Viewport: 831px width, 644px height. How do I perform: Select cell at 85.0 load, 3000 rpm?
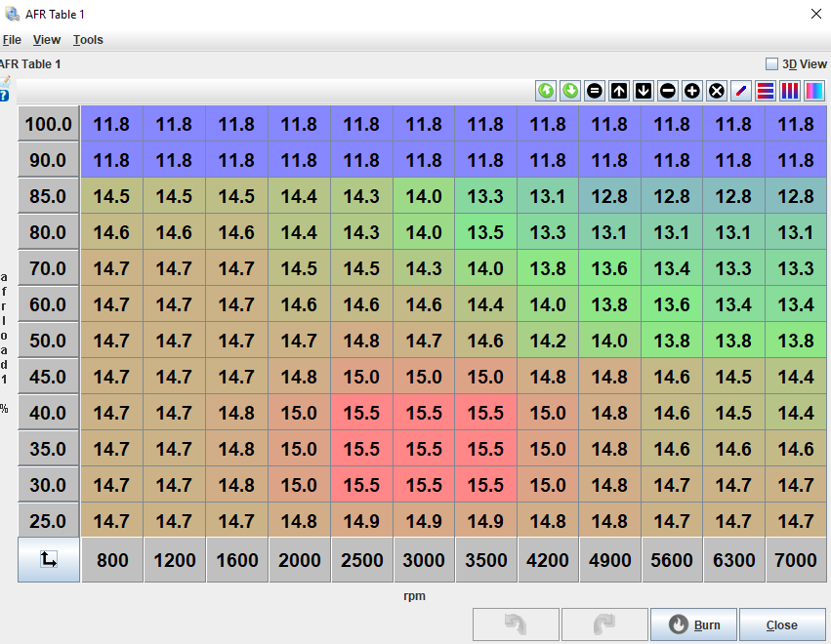[x=424, y=196]
